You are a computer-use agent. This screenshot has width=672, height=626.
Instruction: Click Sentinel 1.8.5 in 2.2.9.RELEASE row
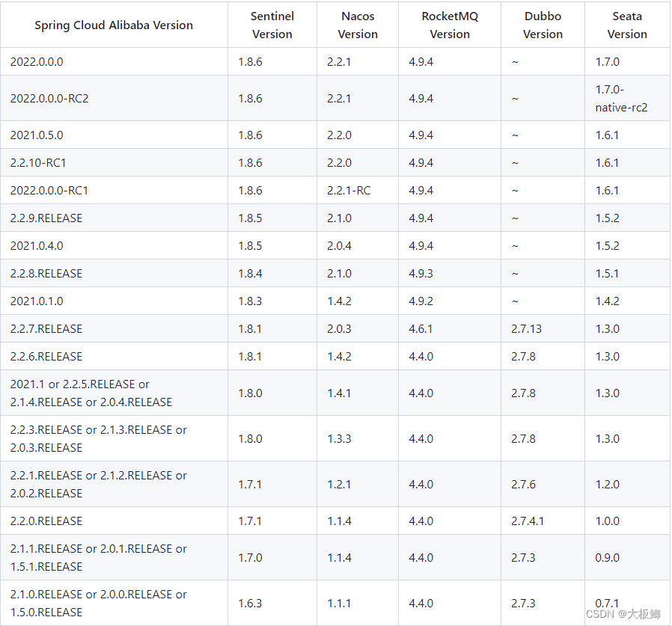[x=250, y=218]
